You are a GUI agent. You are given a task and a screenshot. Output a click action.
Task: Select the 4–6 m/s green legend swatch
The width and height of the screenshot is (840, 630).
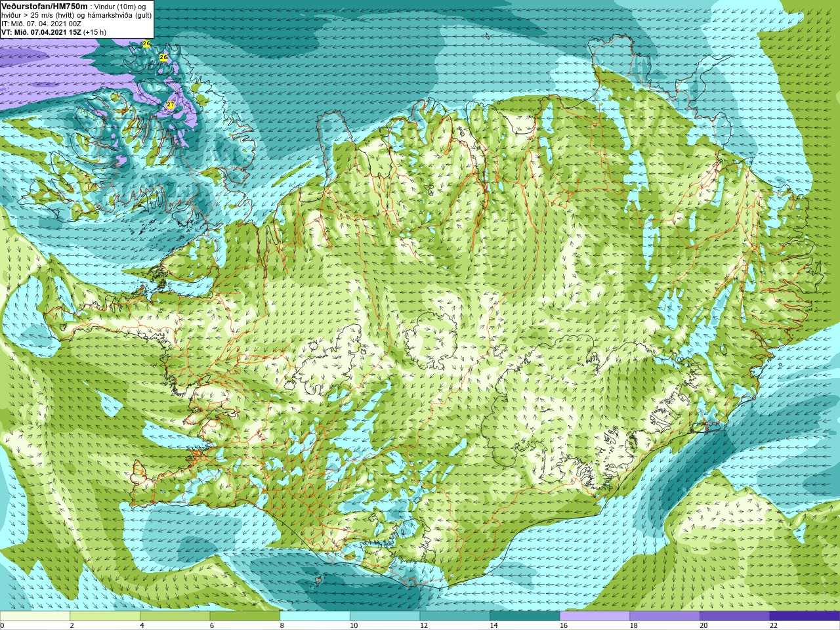(175, 616)
